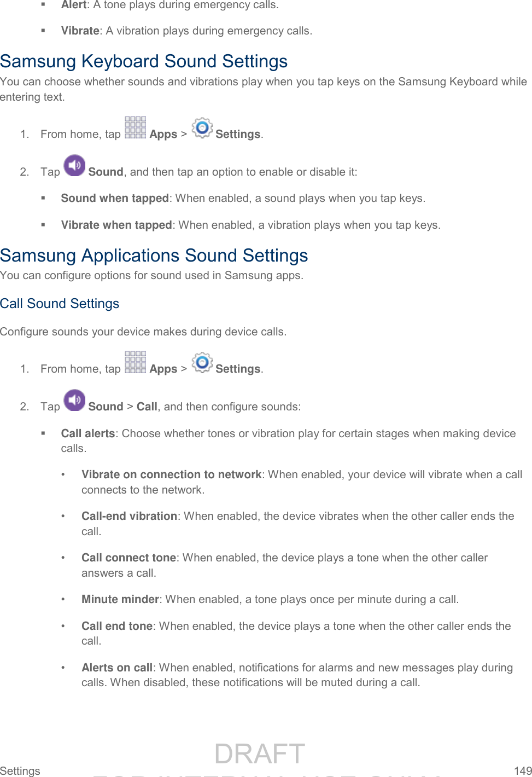Click the 'Settings' footer label

coord(20,770)
